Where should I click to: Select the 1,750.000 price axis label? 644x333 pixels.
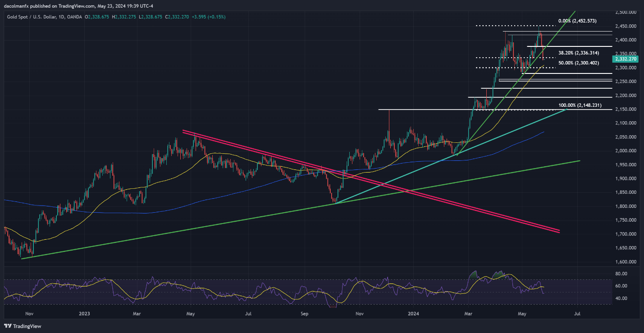pyautogui.click(x=626, y=220)
